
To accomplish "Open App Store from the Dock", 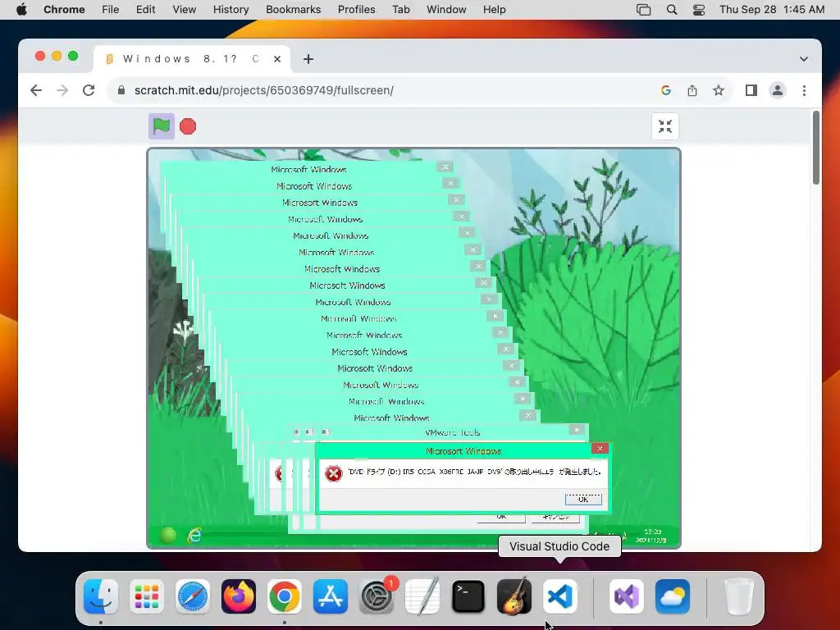I will pos(331,596).
